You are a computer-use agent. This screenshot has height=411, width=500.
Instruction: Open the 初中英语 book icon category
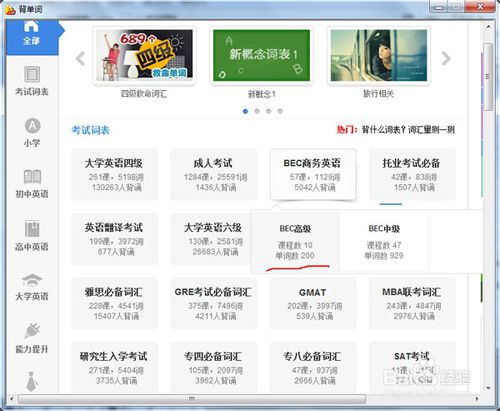32,177
